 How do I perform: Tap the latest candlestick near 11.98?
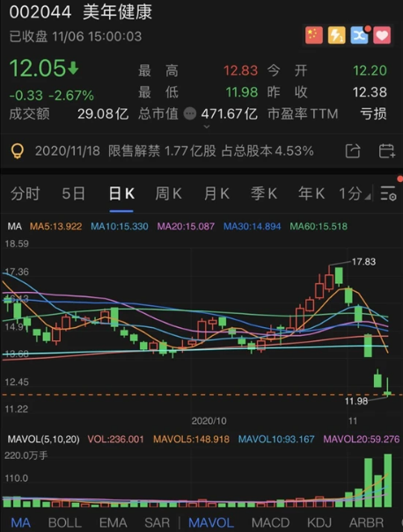coord(387,387)
